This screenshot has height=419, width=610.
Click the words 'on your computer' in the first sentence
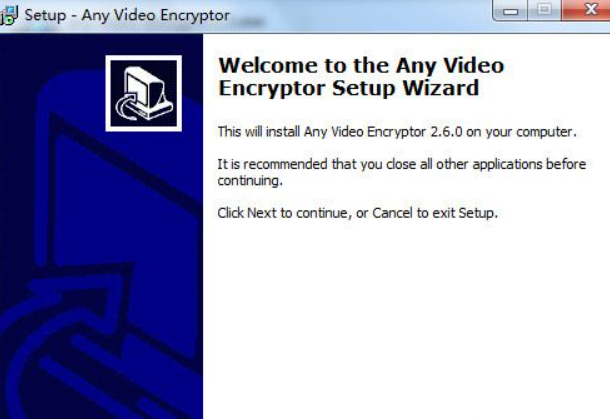click(x=521, y=132)
